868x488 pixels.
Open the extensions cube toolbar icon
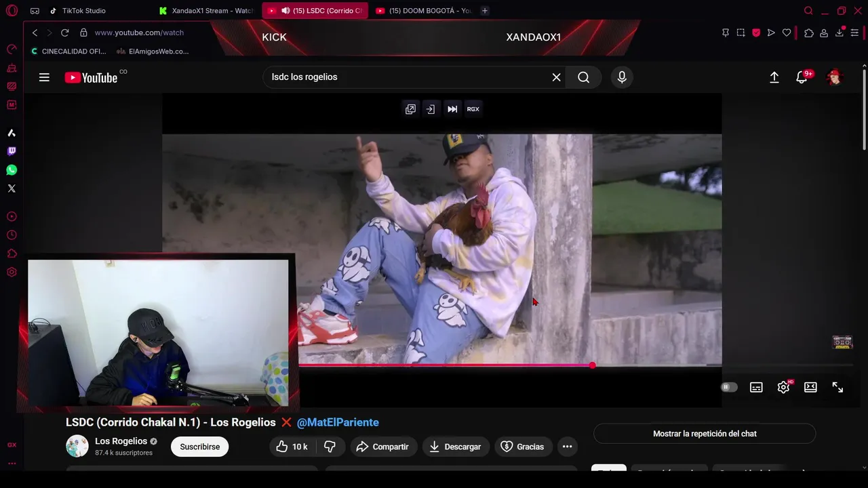pos(809,33)
